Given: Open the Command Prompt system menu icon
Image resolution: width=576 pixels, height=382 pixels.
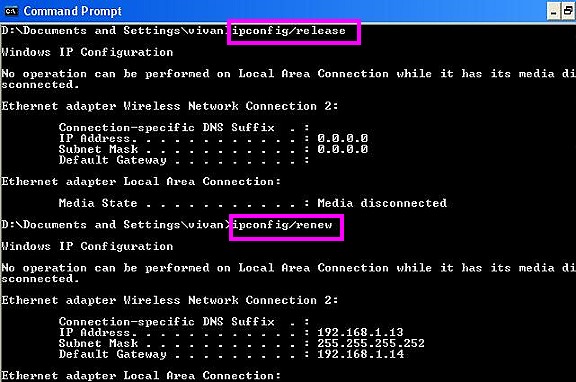Looking at the screenshot, I should coord(11,11).
